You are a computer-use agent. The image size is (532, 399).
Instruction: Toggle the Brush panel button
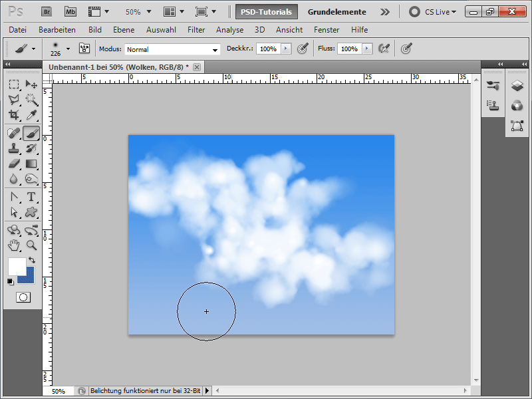[84, 49]
